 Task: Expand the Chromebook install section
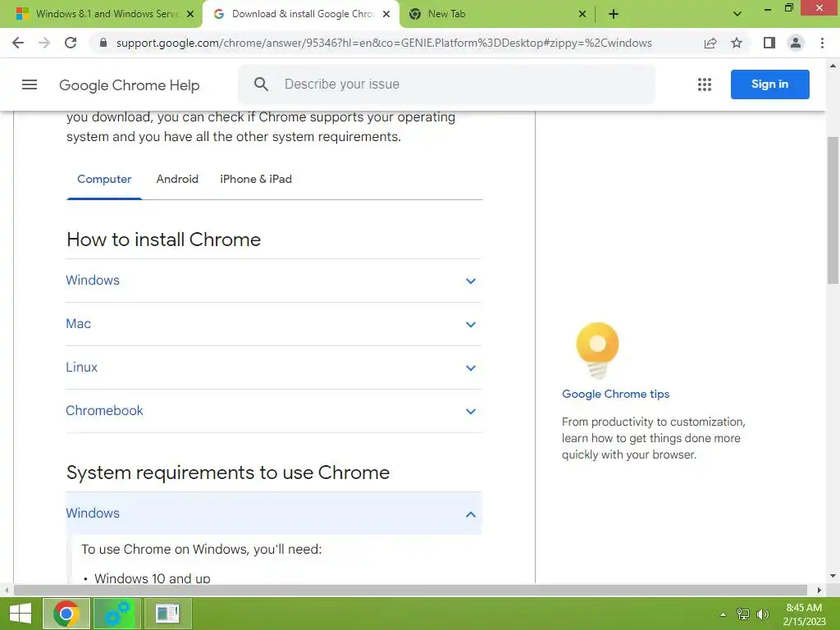pyautogui.click(x=273, y=411)
